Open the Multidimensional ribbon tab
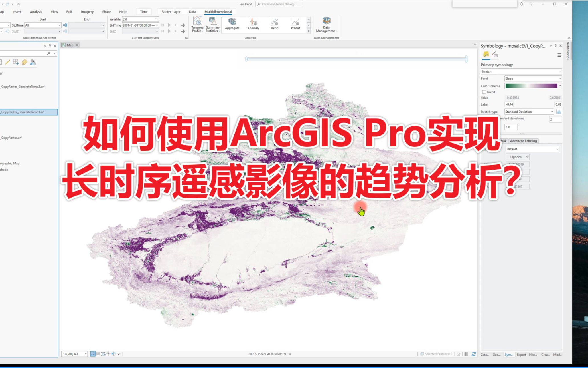The image size is (588, 368). coord(218,12)
